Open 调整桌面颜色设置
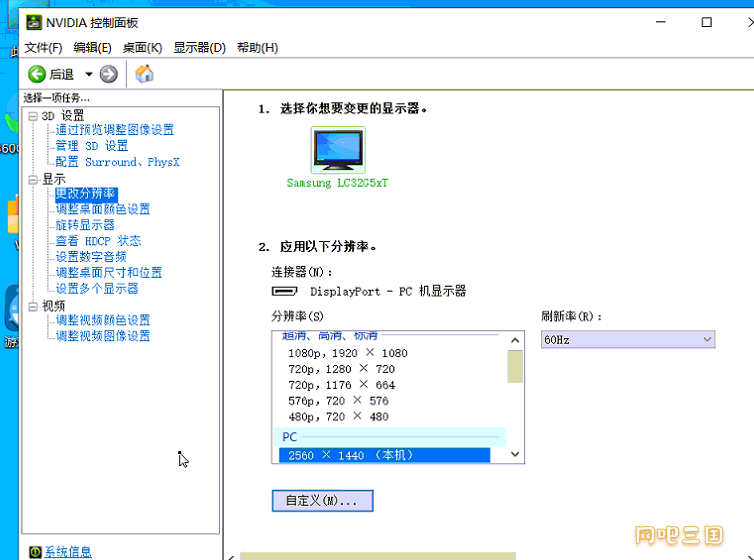This screenshot has width=754, height=560. (103, 209)
